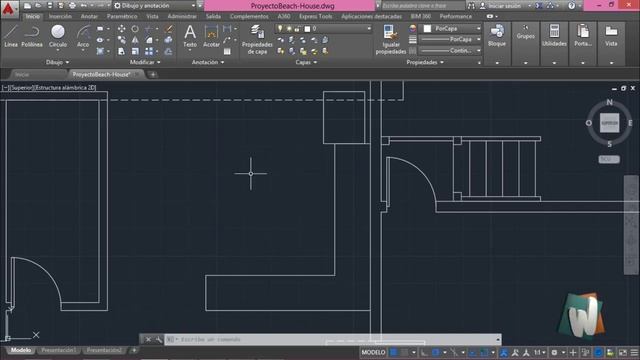Click the Deshacer (undo) quick access arrow
Image resolution: width=640 pixels, height=360 pixels.
(84, 6)
